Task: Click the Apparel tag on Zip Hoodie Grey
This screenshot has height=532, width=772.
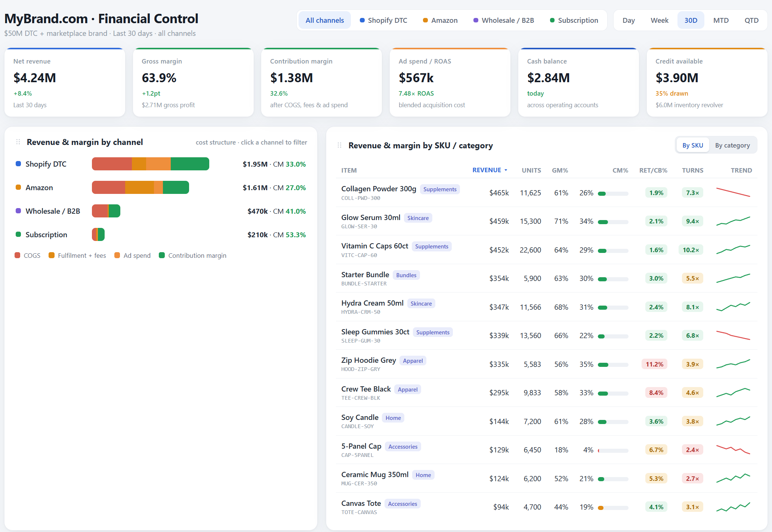Action: click(x=413, y=361)
